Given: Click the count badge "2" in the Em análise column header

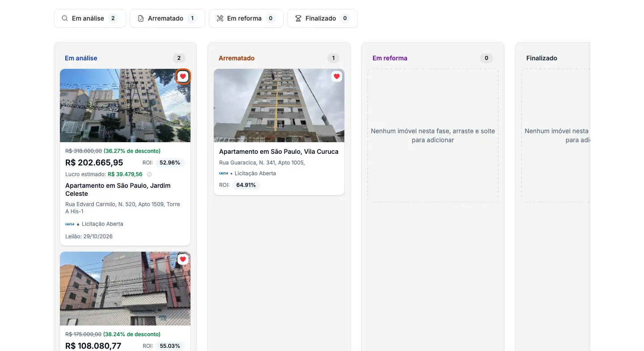Looking at the screenshot, I should 179,58.
